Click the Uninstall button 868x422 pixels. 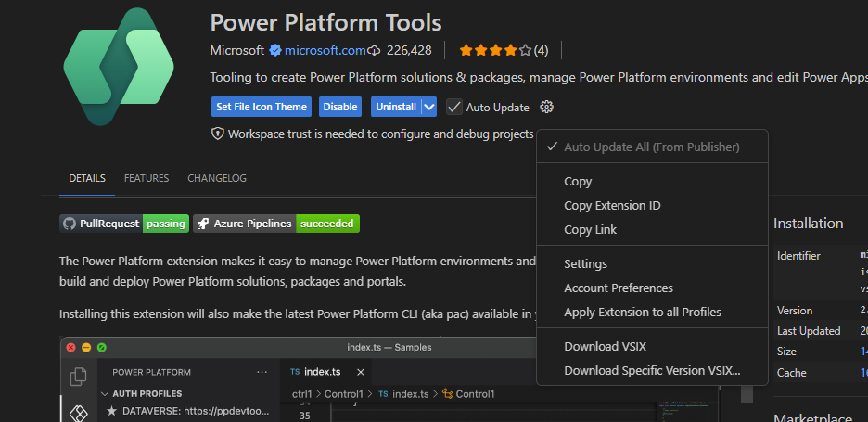396,107
